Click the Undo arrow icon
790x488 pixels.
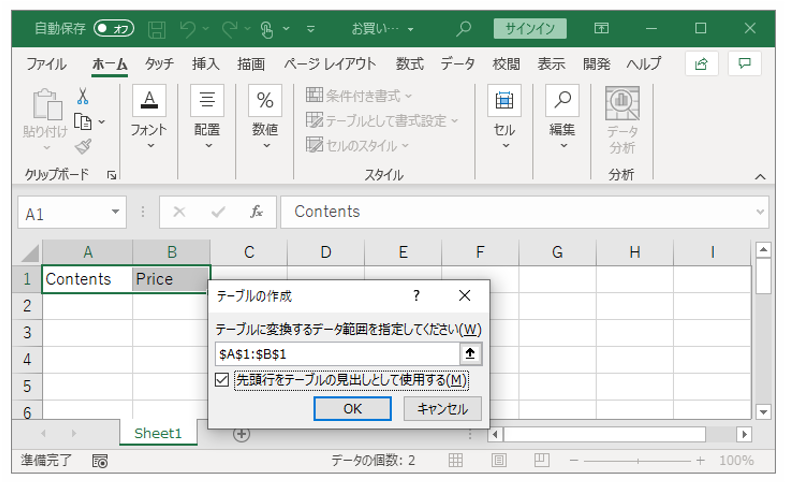[x=187, y=29]
